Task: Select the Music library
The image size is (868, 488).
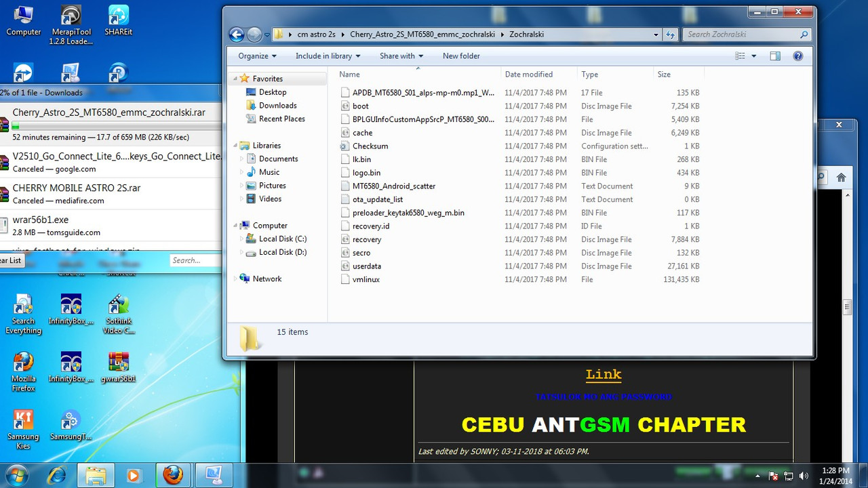Action: (x=269, y=172)
